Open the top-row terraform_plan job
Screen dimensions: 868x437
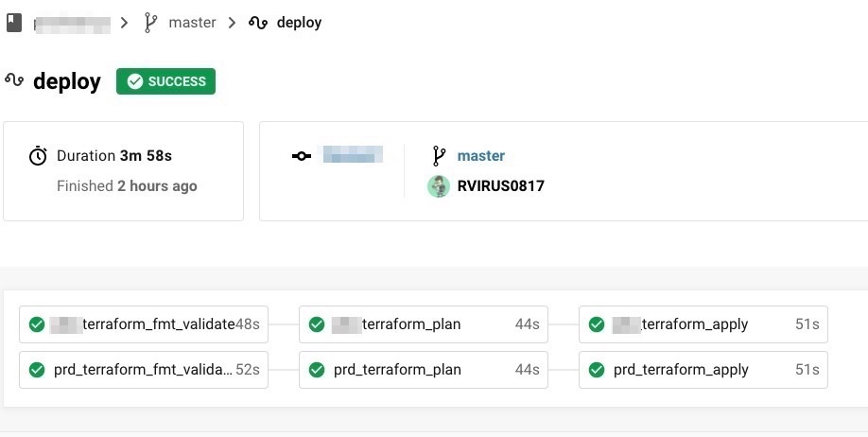click(423, 324)
